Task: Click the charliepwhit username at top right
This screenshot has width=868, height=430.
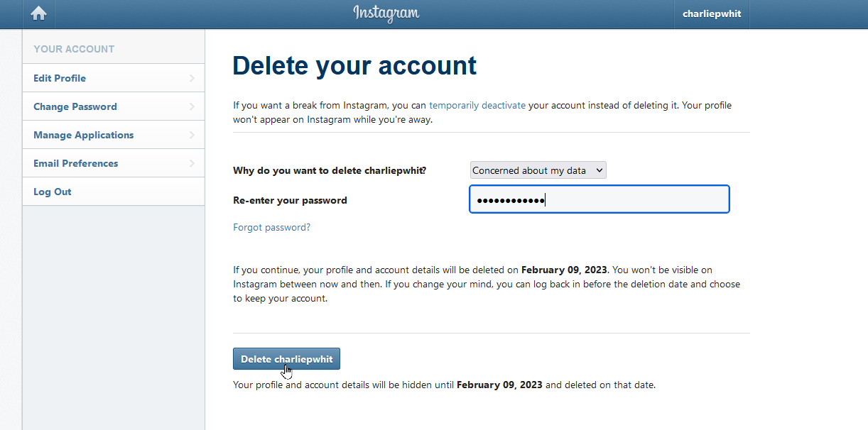Action: pos(711,13)
